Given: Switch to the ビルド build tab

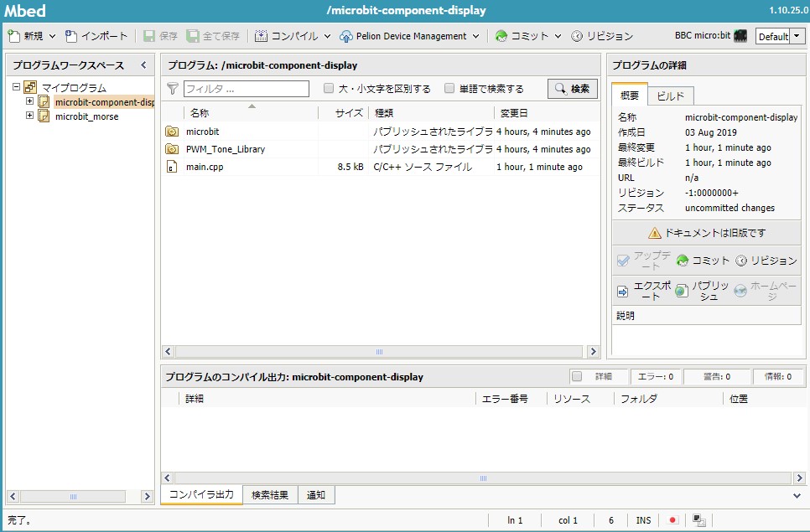Looking at the screenshot, I should (x=671, y=96).
